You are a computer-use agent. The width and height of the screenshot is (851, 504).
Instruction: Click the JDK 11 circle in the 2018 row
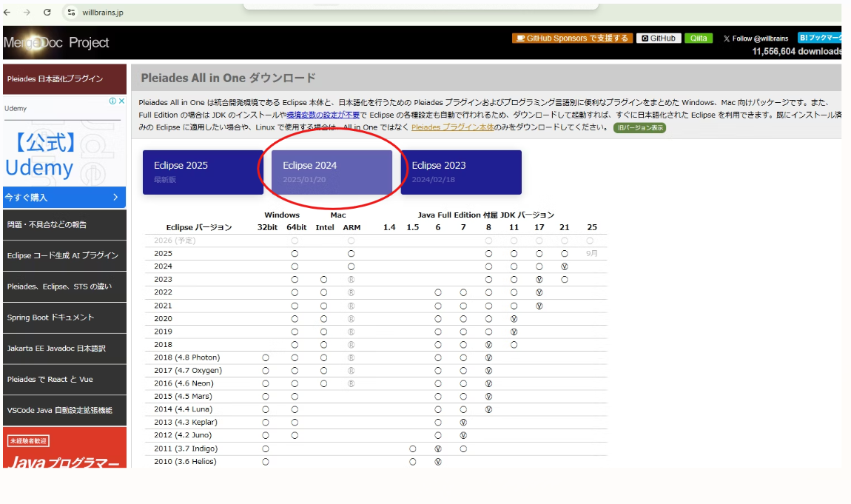514,344
